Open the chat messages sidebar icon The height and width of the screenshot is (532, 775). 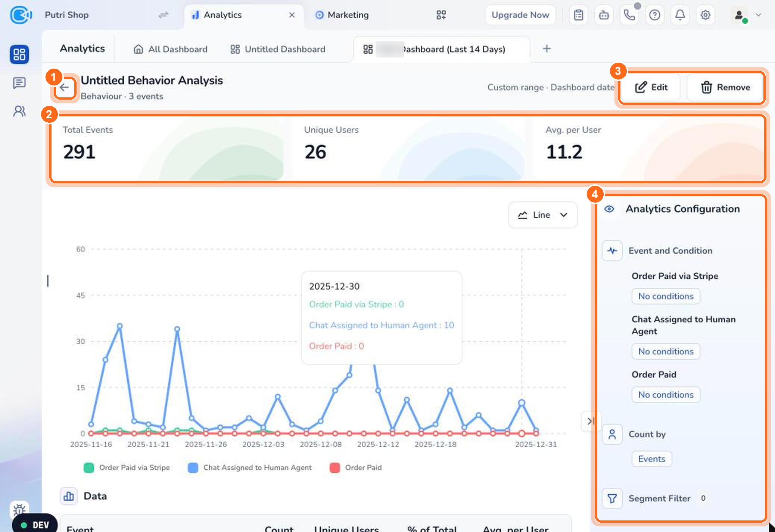[x=19, y=83]
